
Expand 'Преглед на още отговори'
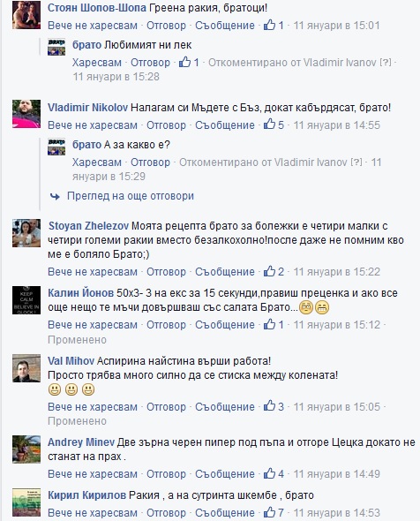coord(131,196)
